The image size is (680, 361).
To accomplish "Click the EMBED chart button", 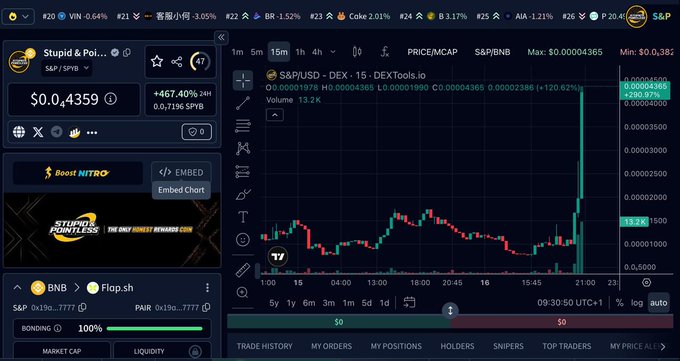I will click(x=181, y=172).
